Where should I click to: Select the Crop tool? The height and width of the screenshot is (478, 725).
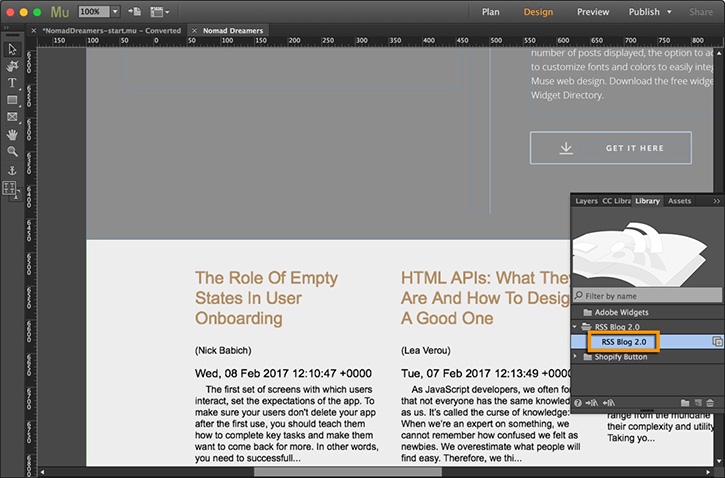click(x=12, y=66)
